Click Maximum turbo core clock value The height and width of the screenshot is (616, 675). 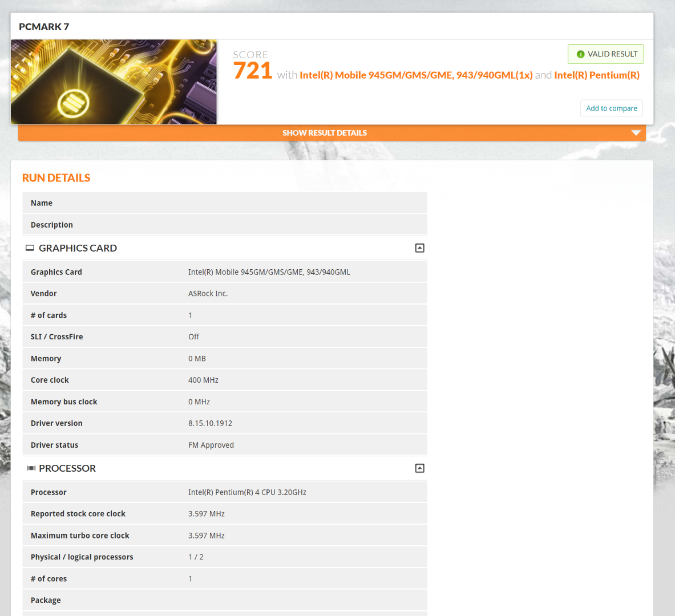point(206,536)
